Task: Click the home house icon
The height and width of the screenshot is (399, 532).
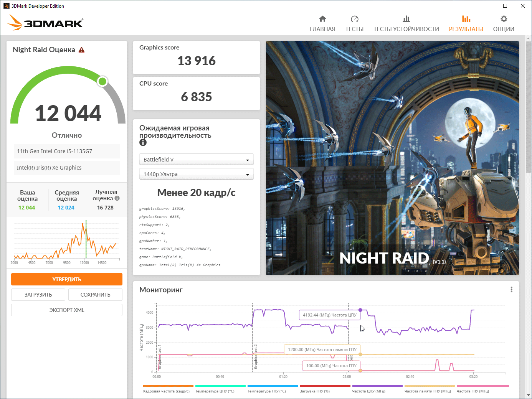Action: click(322, 19)
